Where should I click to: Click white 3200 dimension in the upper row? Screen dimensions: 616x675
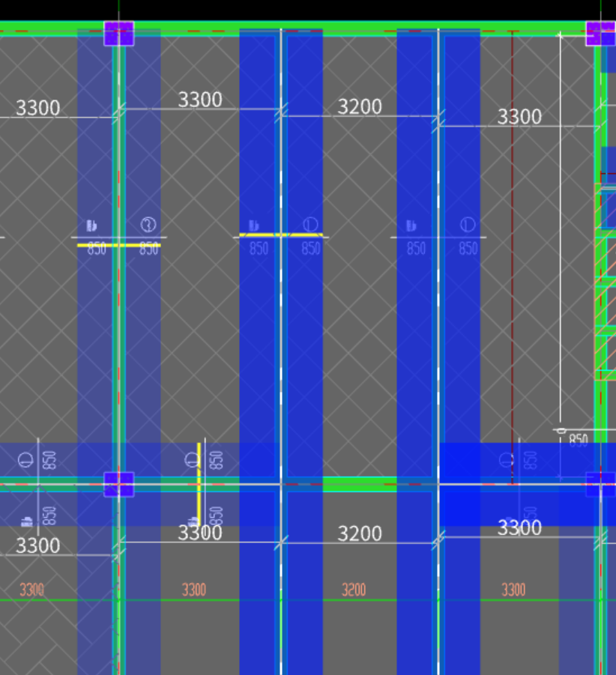(360, 107)
